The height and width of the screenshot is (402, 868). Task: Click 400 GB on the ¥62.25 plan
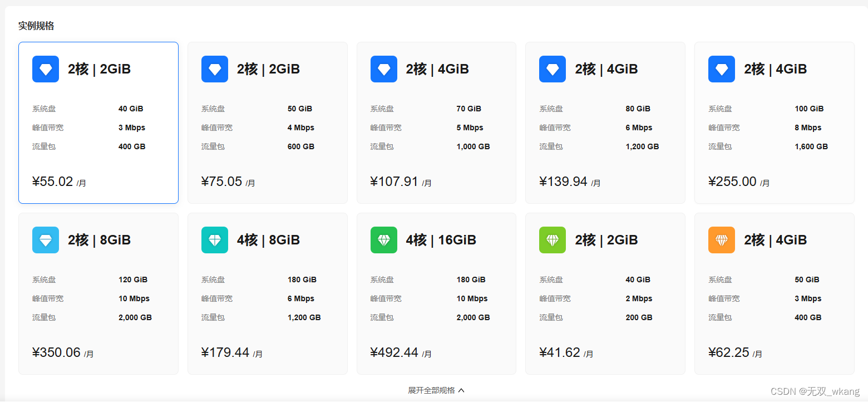(808, 317)
